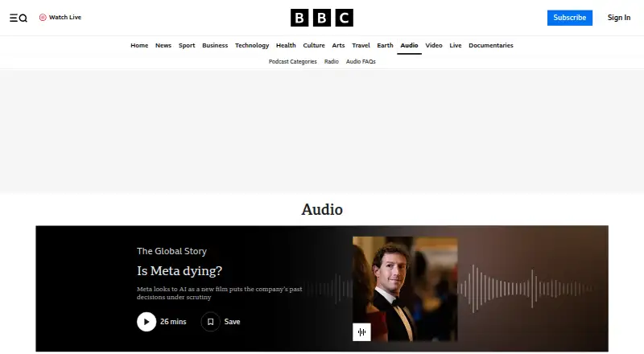Screen dimensions: 644x354
Task: Go to the Home section
Action: (139, 45)
